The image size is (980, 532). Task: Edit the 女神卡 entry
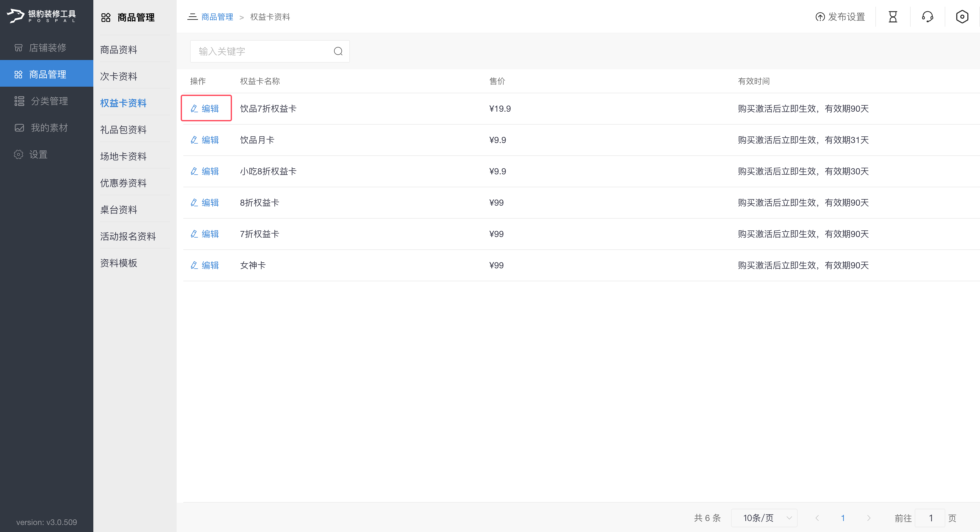pyautogui.click(x=205, y=265)
